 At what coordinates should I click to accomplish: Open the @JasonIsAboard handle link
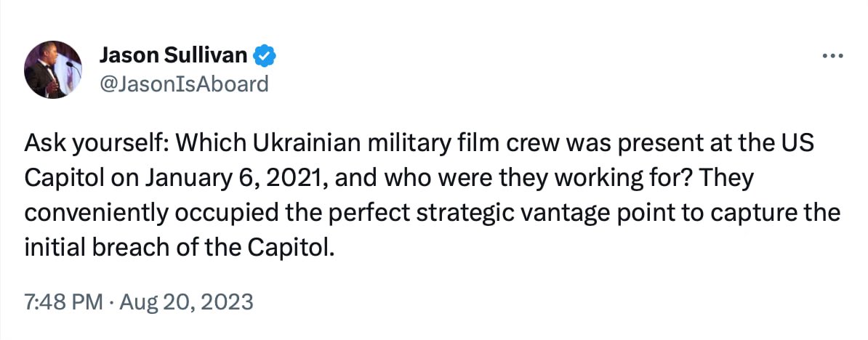[x=183, y=84]
